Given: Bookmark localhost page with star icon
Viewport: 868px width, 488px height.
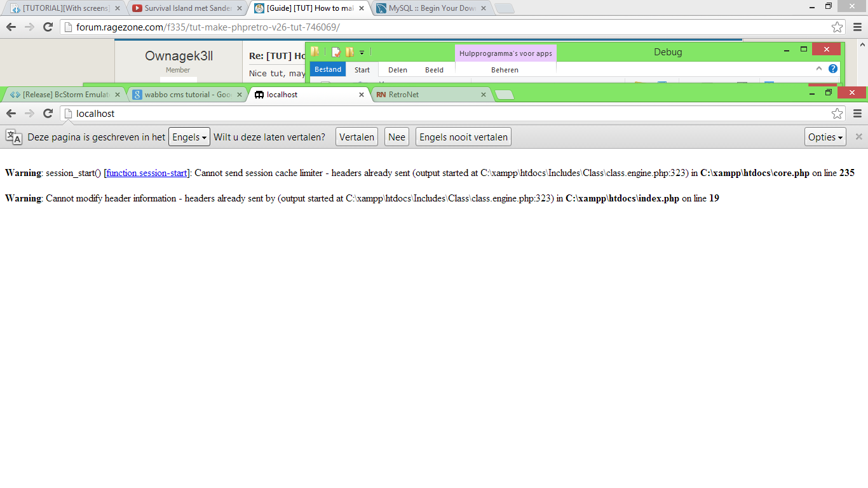Looking at the screenshot, I should [837, 113].
